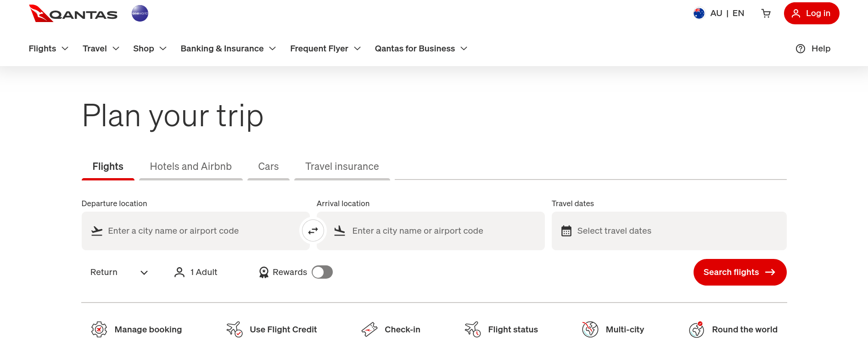Expand the Banking & Insurance menu

pos(228,49)
